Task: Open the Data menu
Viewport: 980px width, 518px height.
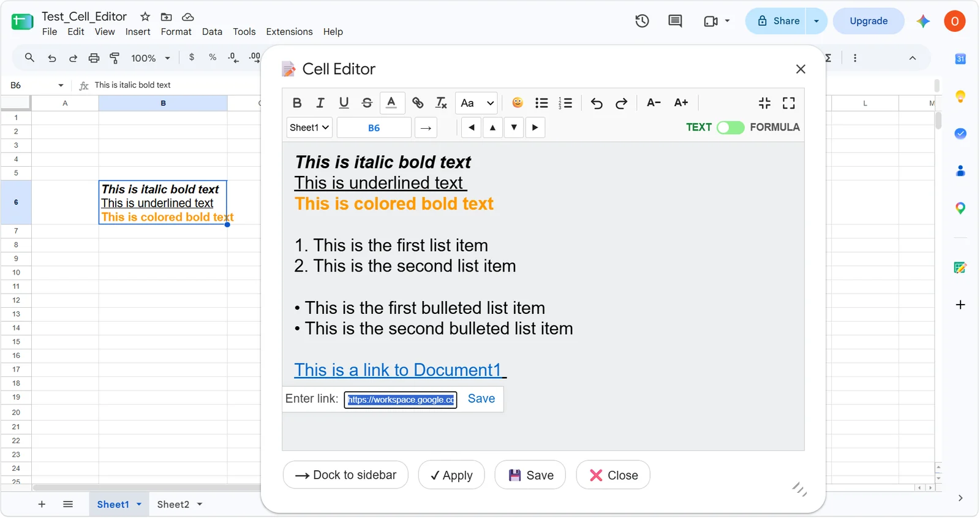Action: click(x=212, y=32)
